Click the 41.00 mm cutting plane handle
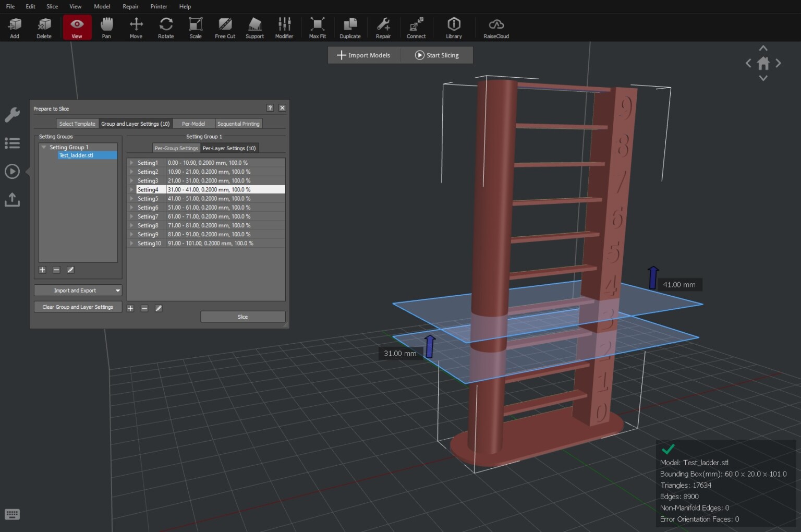This screenshot has height=532, width=801. (x=653, y=277)
